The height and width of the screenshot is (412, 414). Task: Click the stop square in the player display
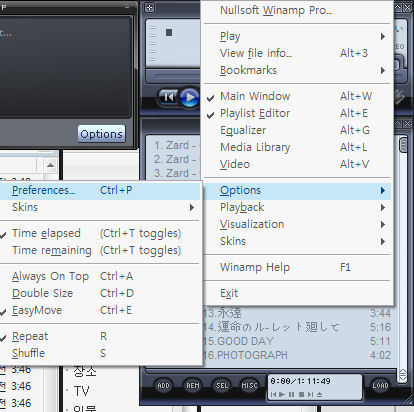[169, 32]
